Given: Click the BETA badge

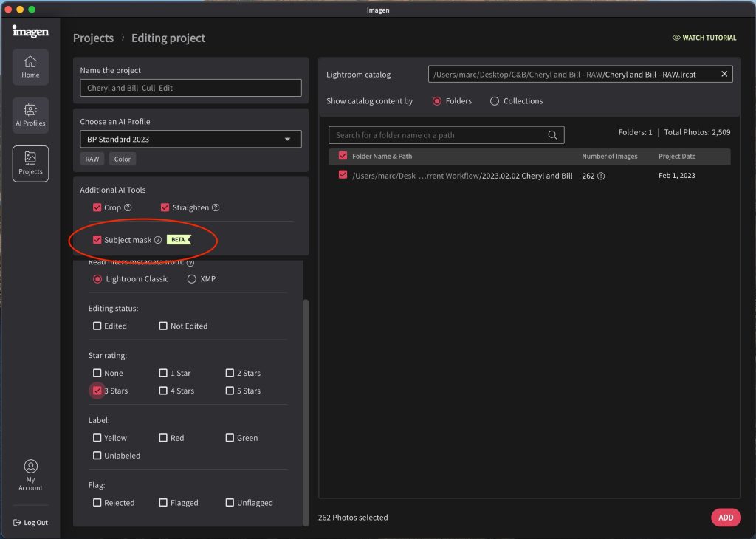Looking at the screenshot, I should pyautogui.click(x=179, y=240).
